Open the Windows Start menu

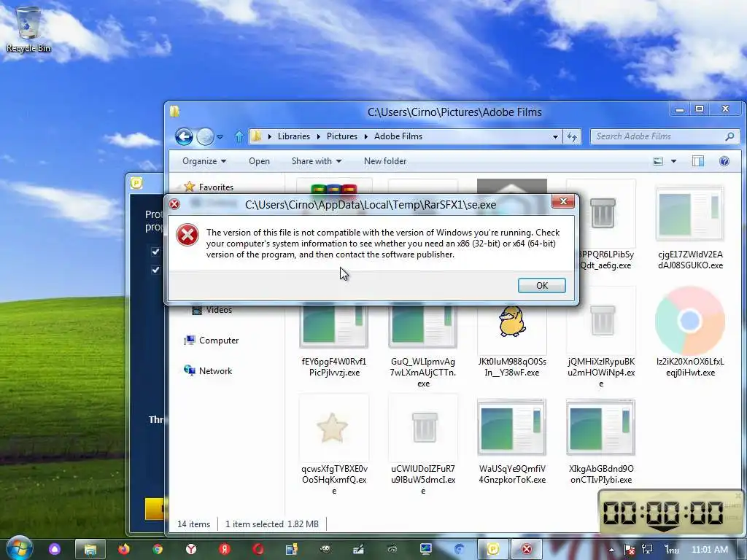[20, 548]
